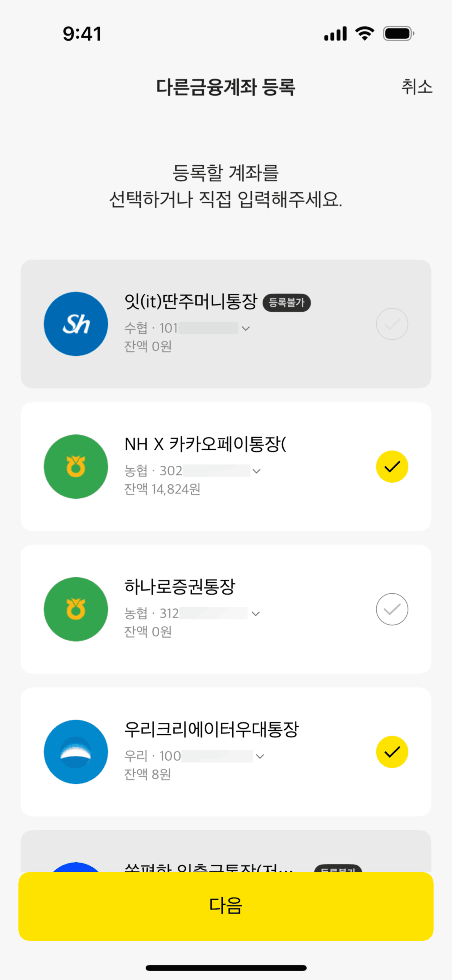The image size is (452, 980).
Task: Expand the 우리 100 account number chevron
Action: point(260,756)
